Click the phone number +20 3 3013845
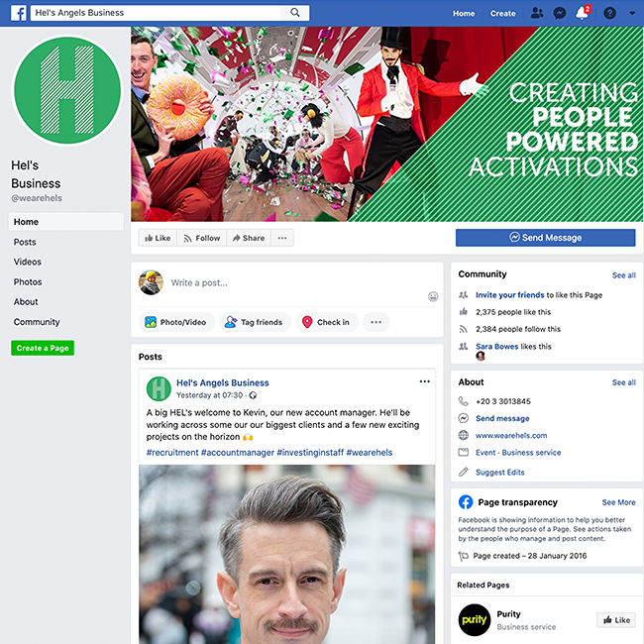The height and width of the screenshot is (644, 644). (x=503, y=401)
